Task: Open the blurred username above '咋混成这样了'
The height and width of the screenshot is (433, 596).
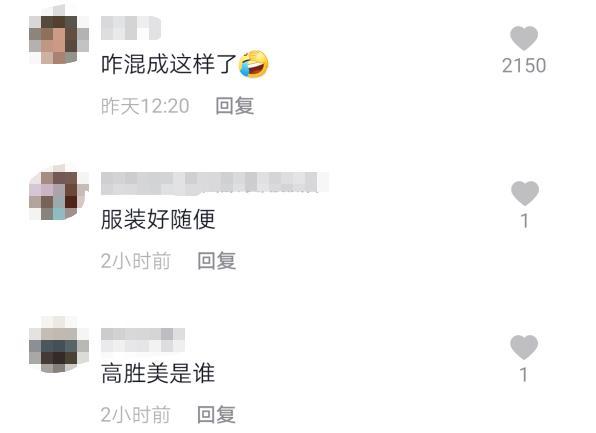Action: [131, 28]
